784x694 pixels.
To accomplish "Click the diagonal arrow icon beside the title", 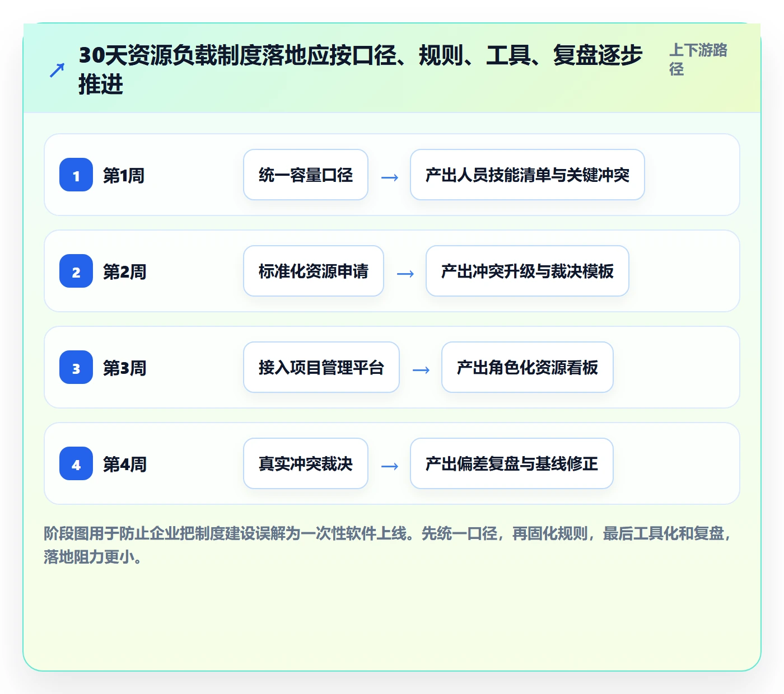I will [x=57, y=71].
